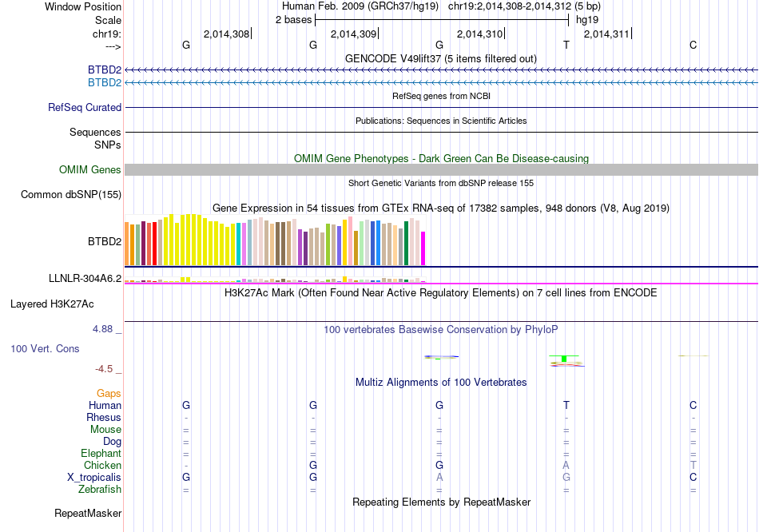Click the Sequences track label
The height and width of the screenshot is (532, 759).
95,132
